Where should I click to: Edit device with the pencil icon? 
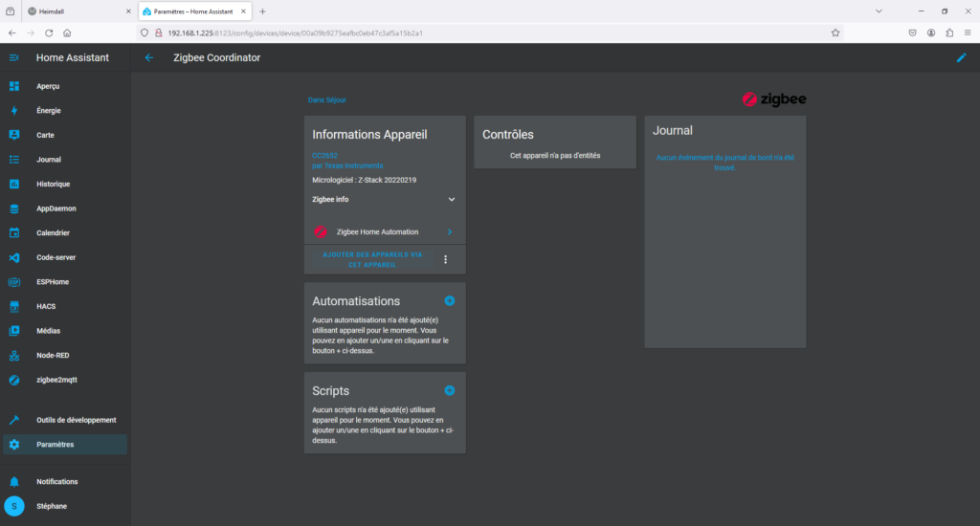961,57
